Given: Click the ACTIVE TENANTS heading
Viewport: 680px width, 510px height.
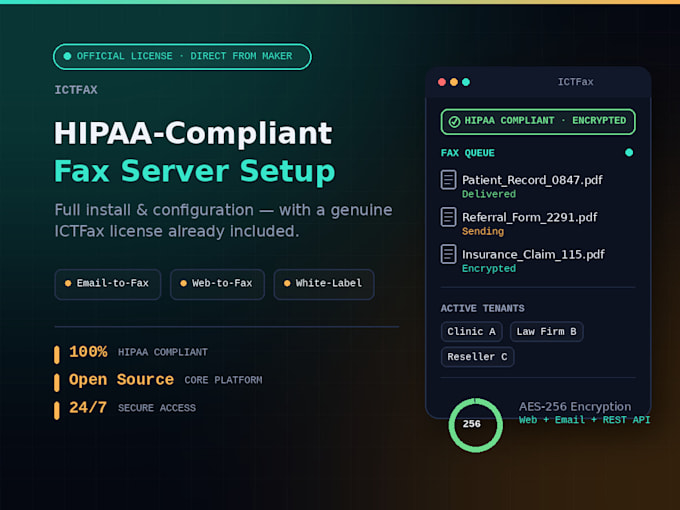Looking at the screenshot, I should pyautogui.click(x=482, y=308).
